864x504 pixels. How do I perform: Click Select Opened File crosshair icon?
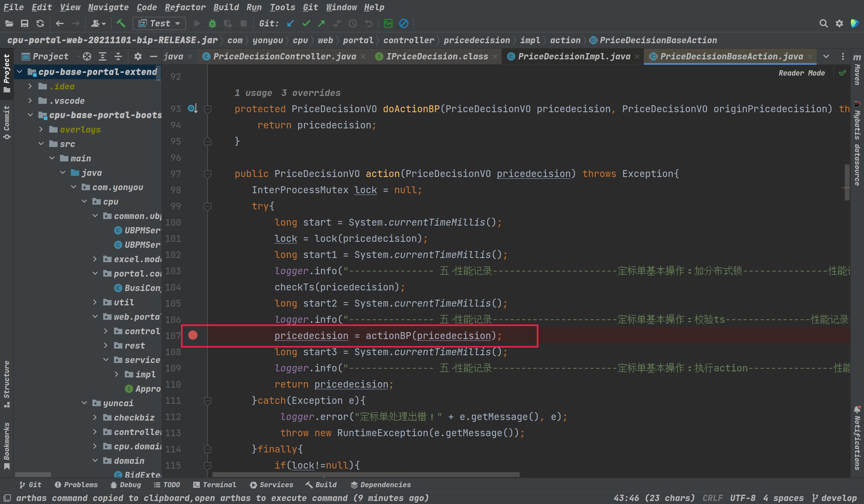click(87, 57)
